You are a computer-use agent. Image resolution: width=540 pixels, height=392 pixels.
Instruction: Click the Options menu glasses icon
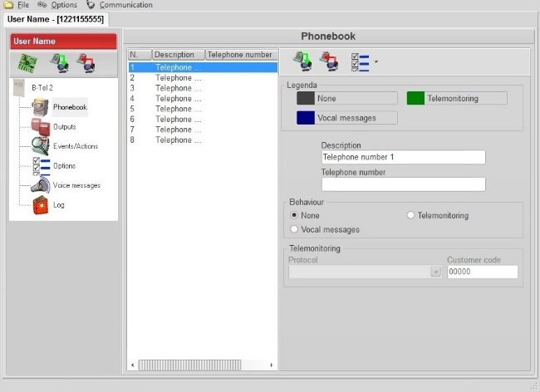(42, 4)
